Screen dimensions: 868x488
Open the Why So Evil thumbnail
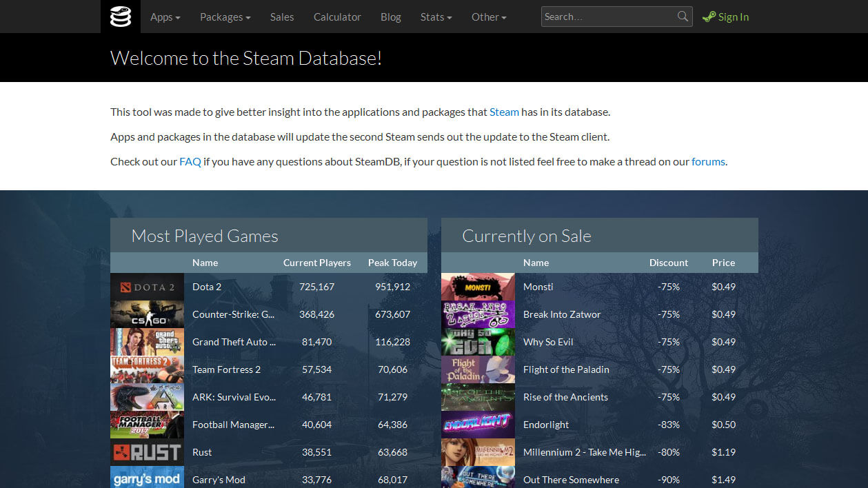478,342
